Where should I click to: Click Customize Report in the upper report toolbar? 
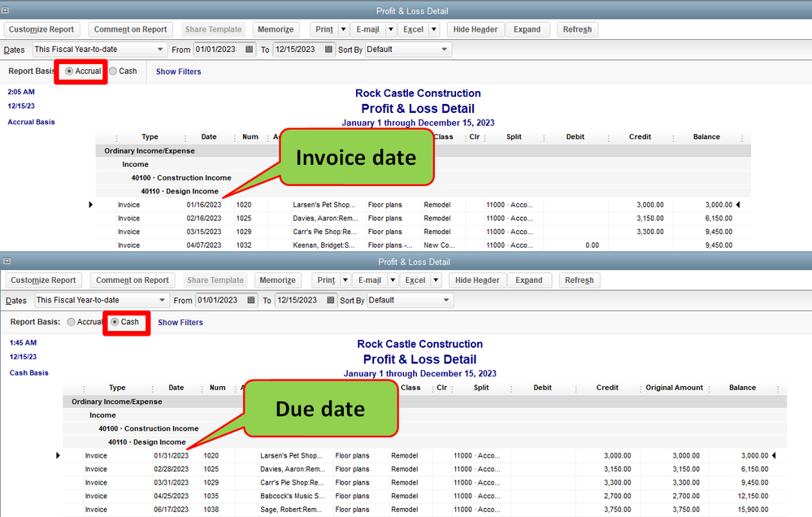[41, 29]
